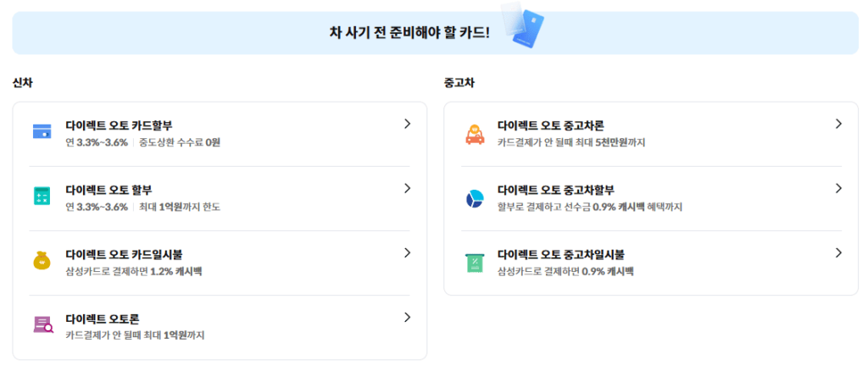
Task: Click the orange car icon for 중고차론
Action: pos(474,134)
